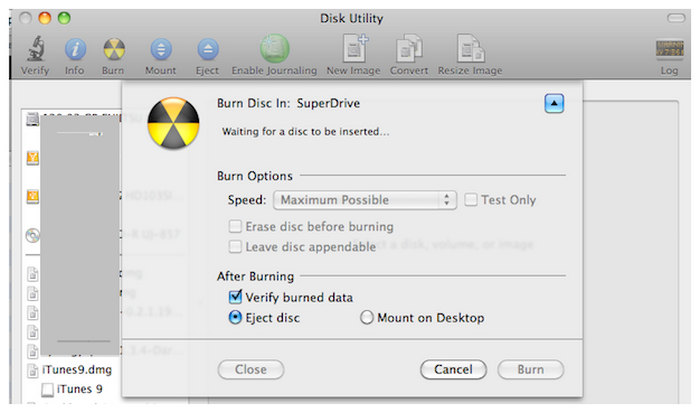Click the Cancel button
The width and height of the screenshot is (700, 413).
click(x=453, y=369)
